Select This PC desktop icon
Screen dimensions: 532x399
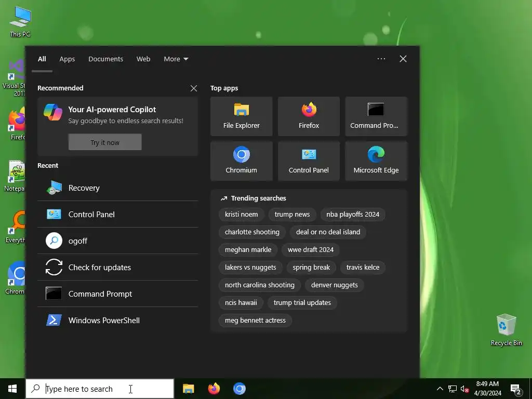point(20,22)
